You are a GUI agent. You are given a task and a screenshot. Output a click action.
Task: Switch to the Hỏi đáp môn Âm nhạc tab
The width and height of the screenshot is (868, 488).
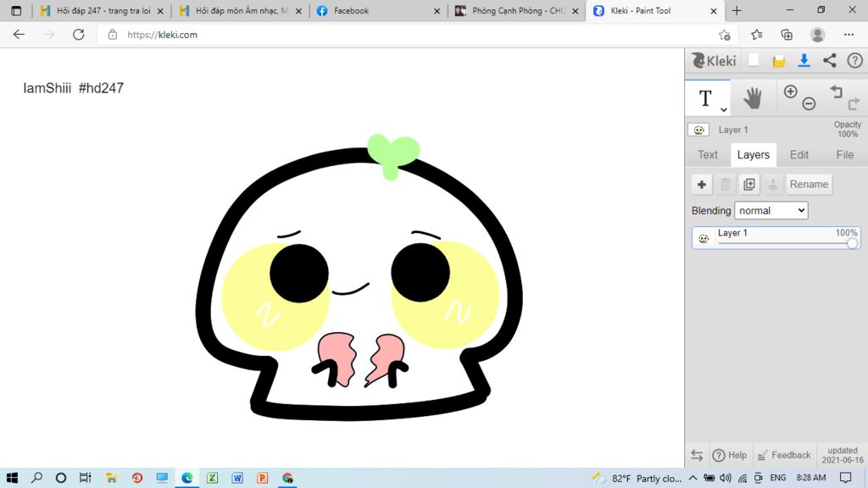click(240, 10)
